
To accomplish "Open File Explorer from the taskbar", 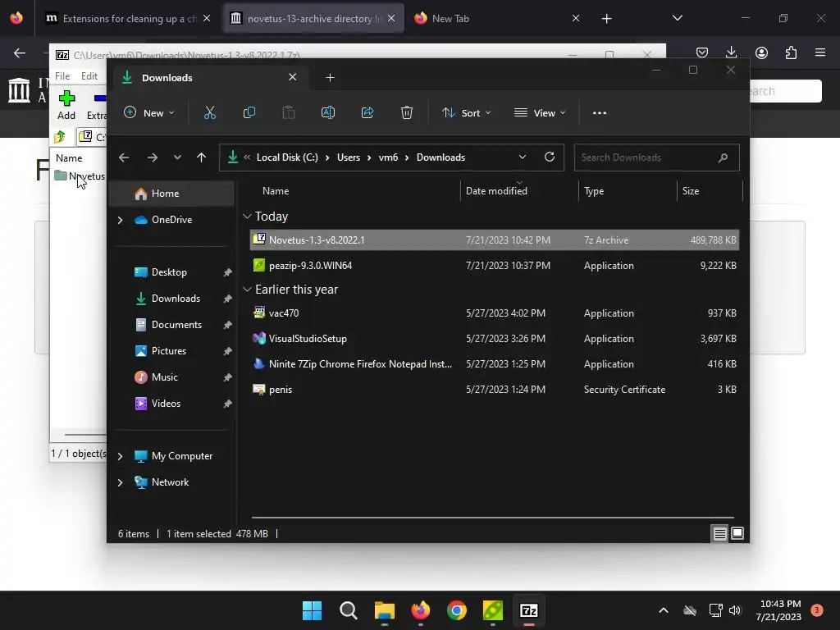I will [x=384, y=610].
